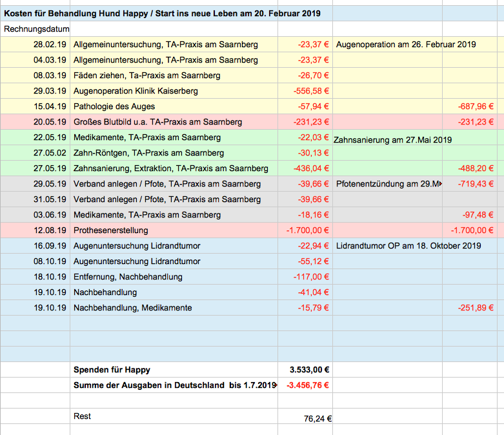Select subtotal -251,89 €

click(x=470, y=307)
